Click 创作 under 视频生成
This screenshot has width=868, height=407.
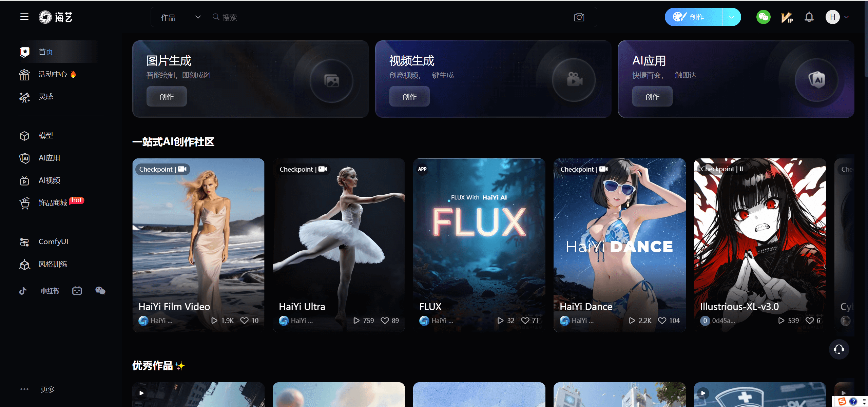(x=409, y=97)
